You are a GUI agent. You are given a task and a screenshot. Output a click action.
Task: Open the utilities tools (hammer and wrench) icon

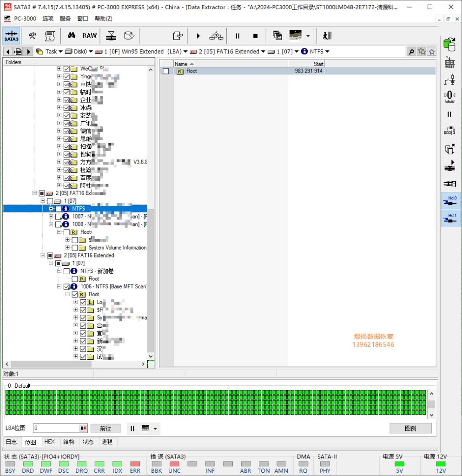32,36
